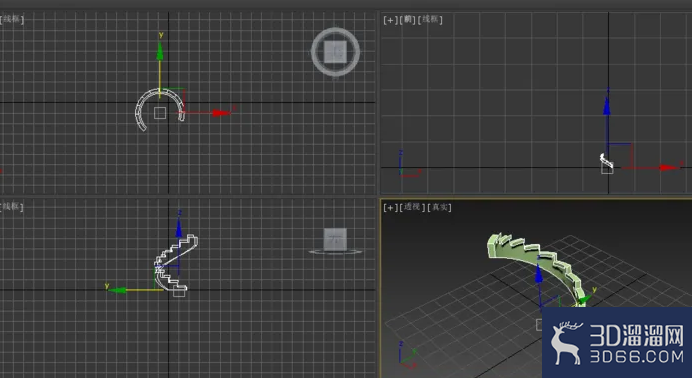
Task: Open the [+] menu in the front viewport
Action: (x=390, y=20)
